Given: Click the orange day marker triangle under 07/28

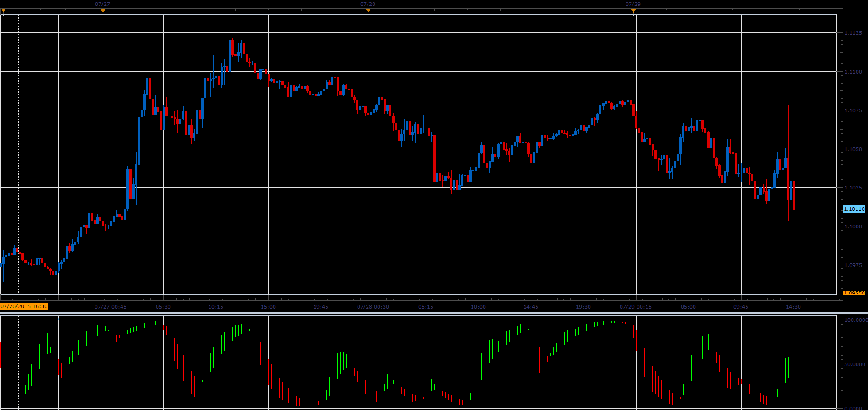Looking at the screenshot, I should [x=368, y=11].
